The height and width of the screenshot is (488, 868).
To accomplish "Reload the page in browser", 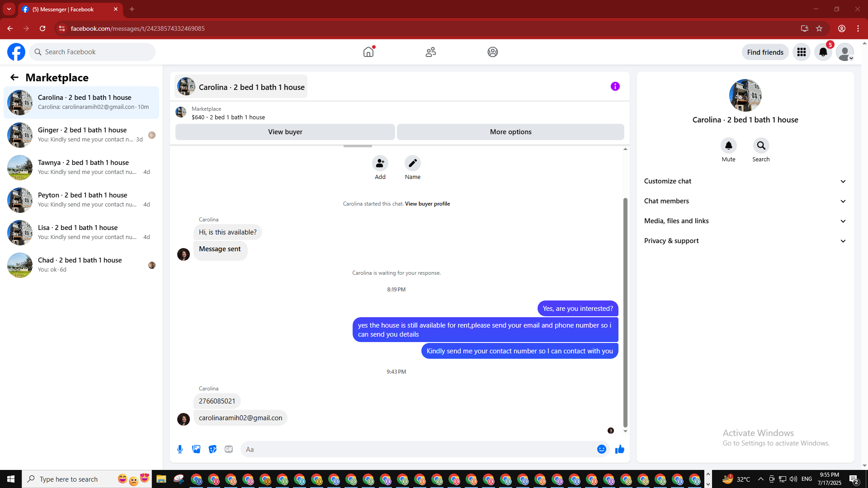I will [42, 28].
